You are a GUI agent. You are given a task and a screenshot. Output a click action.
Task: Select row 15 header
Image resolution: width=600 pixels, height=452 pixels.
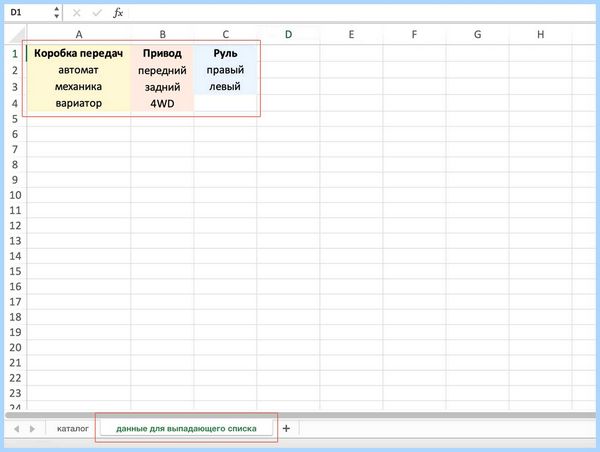(15, 271)
